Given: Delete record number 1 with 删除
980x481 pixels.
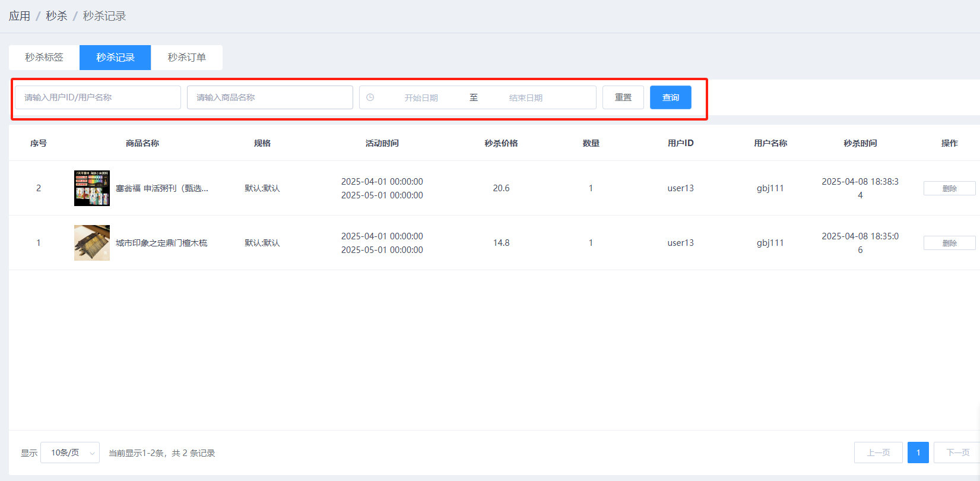Looking at the screenshot, I should click(x=949, y=243).
